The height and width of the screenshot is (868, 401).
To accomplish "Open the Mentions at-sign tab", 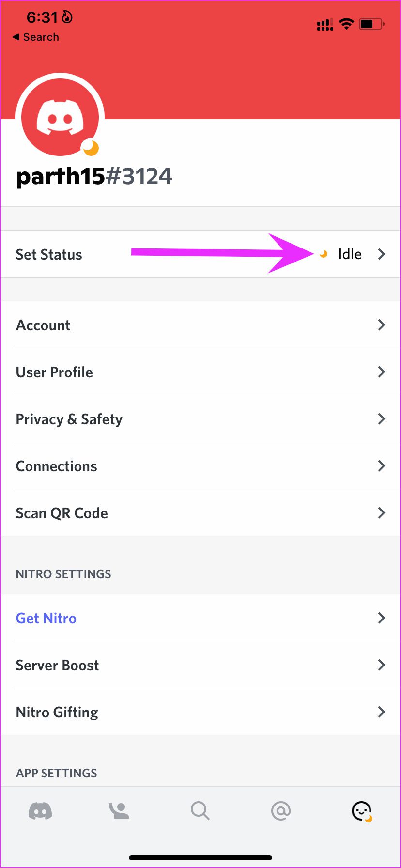I will [280, 810].
